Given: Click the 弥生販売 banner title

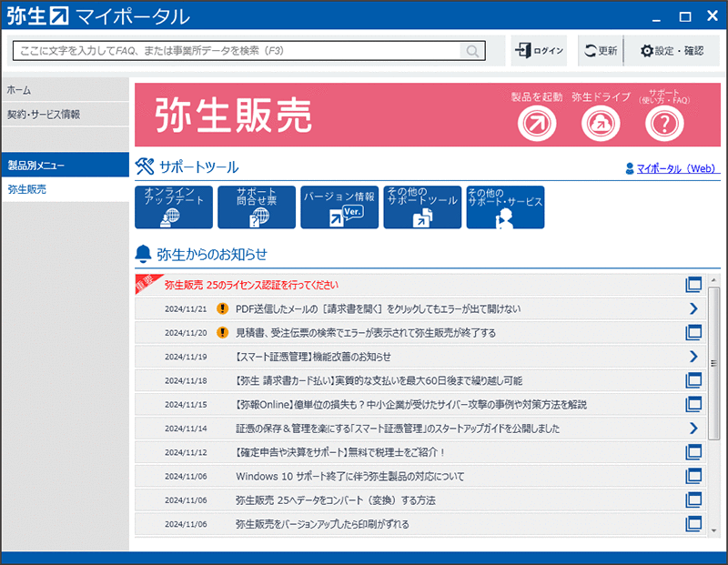Looking at the screenshot, I should pos(233,116).
